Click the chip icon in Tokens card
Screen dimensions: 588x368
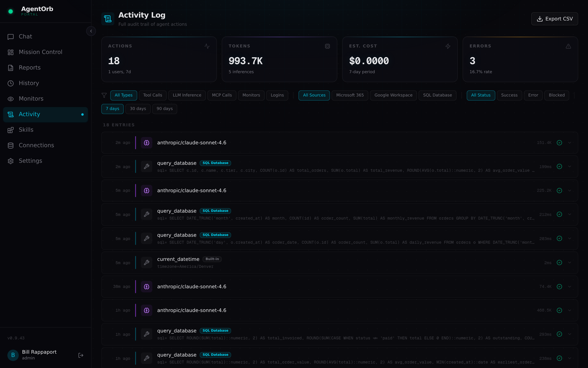tap(327, 46)
